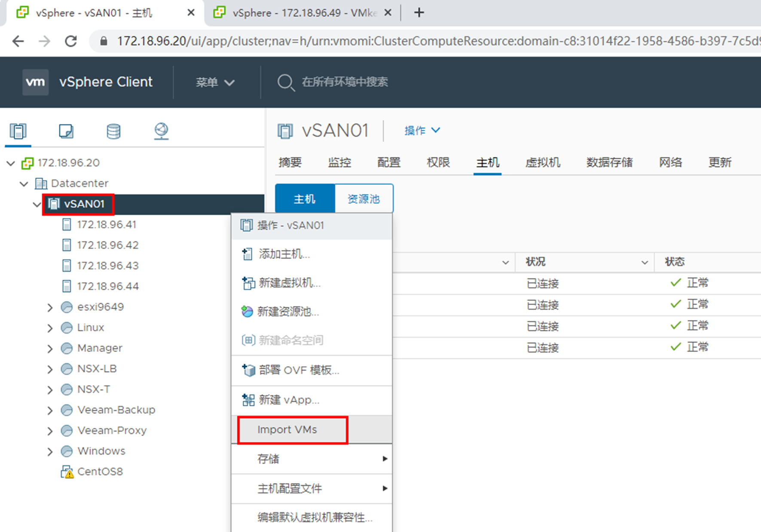761x532 pixels.
Task: Switch to the 摘要 tab
Action: coord(290,162)
